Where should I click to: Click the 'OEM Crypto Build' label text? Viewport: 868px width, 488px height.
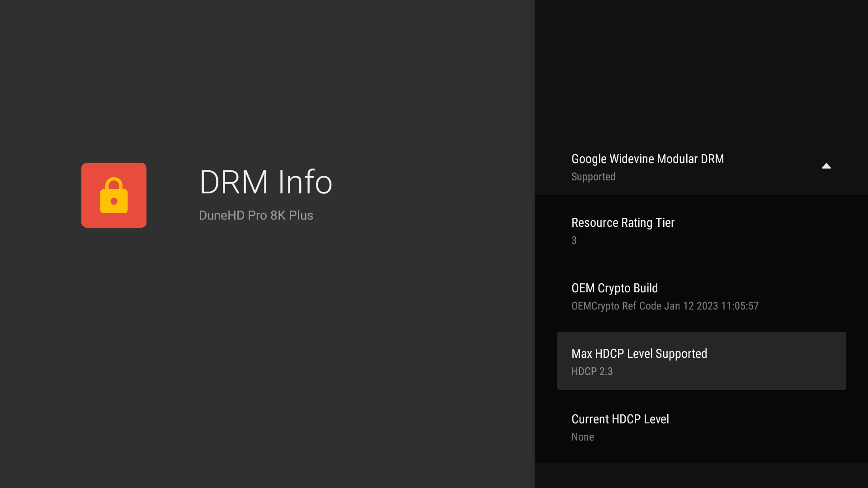coord(614,288)
